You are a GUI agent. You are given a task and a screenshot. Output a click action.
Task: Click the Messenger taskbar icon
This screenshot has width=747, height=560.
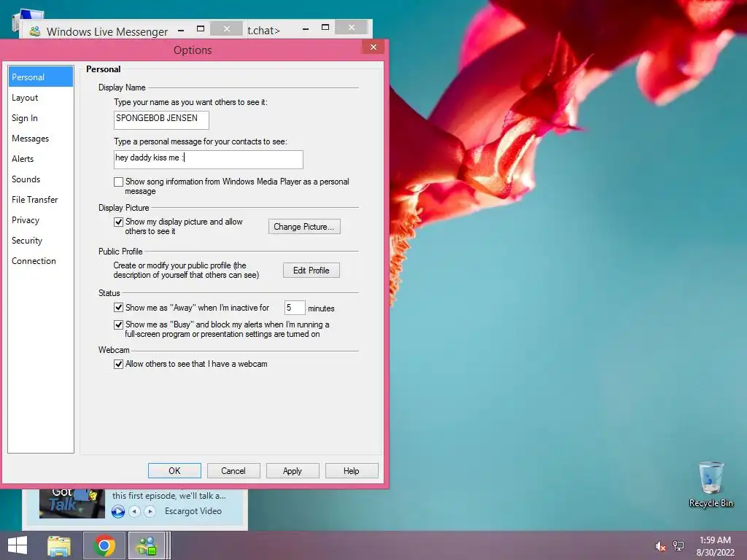click(x=147, y=545)
